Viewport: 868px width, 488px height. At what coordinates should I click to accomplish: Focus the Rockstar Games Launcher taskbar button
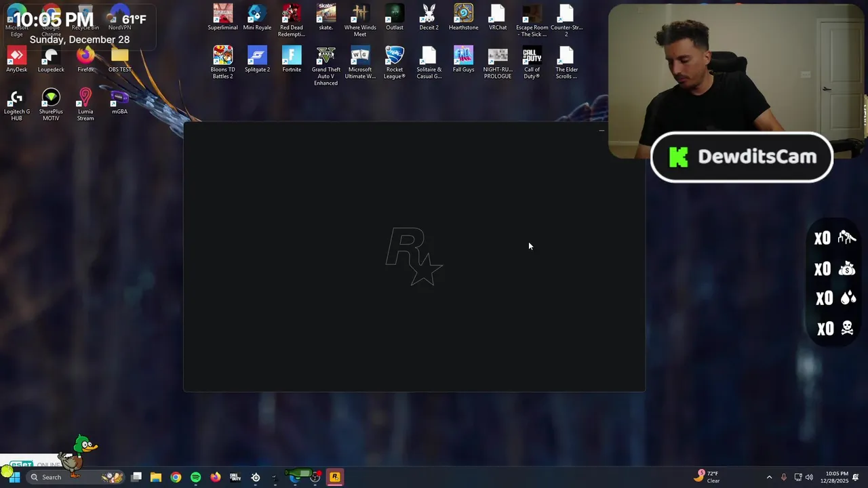click(x=335, y=477)
